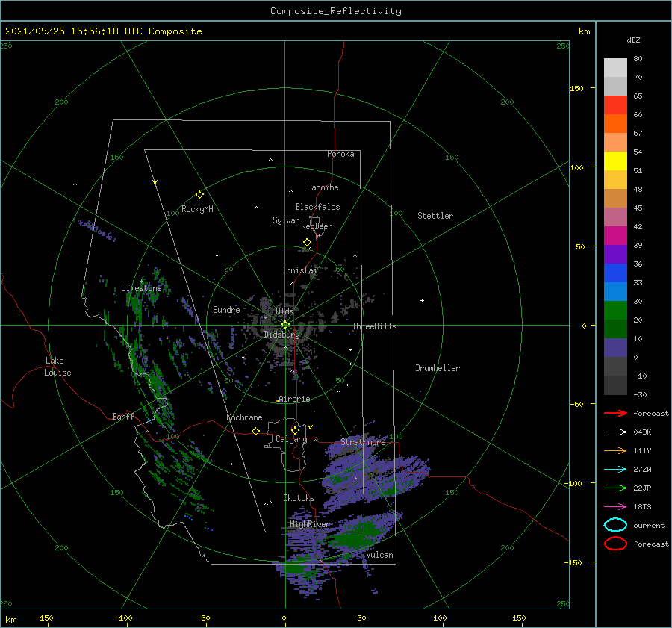
Task: Click the red forecast arrow icon
Action: (615, 413)
